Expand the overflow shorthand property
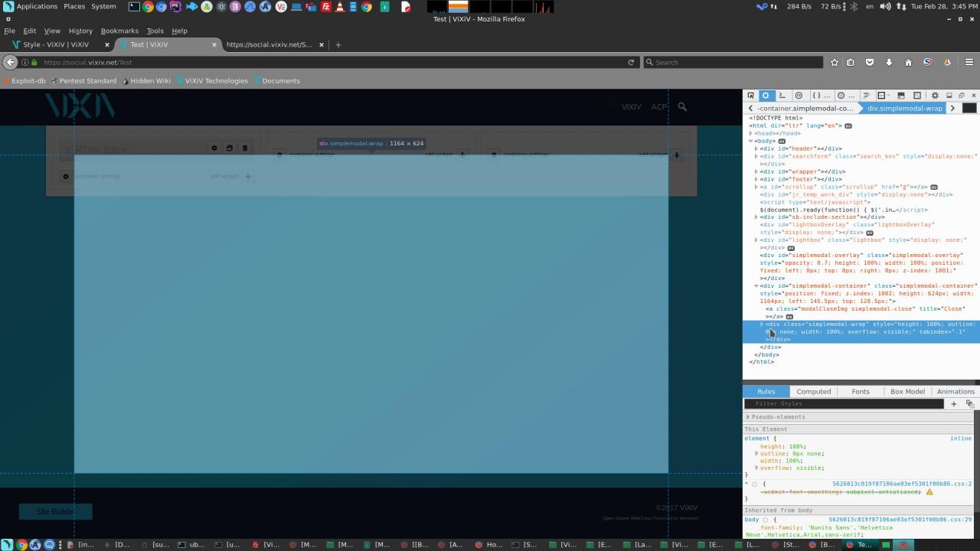Viewport: 980px width, 551px height. pos(756,468)
